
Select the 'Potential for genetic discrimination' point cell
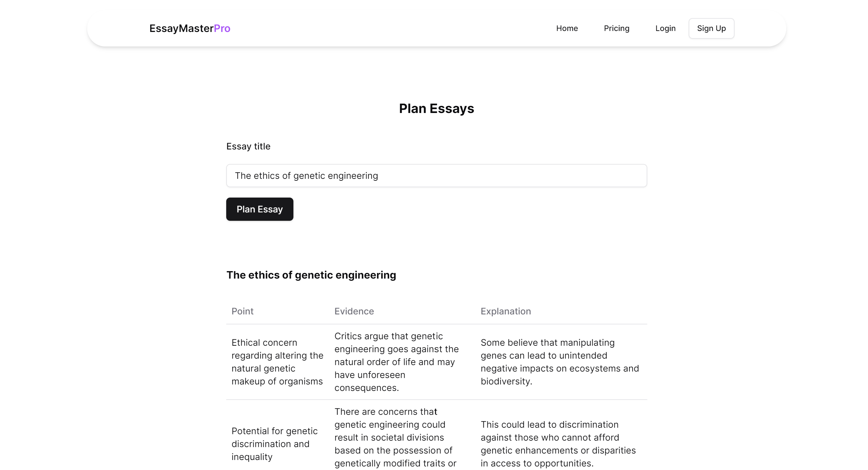coord(274,444)
